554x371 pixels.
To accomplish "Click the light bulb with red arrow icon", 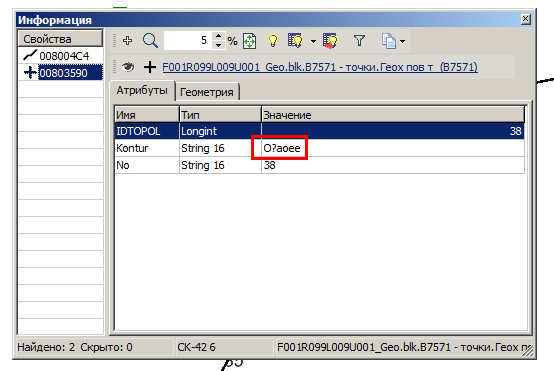I will (x=330, y=41).
